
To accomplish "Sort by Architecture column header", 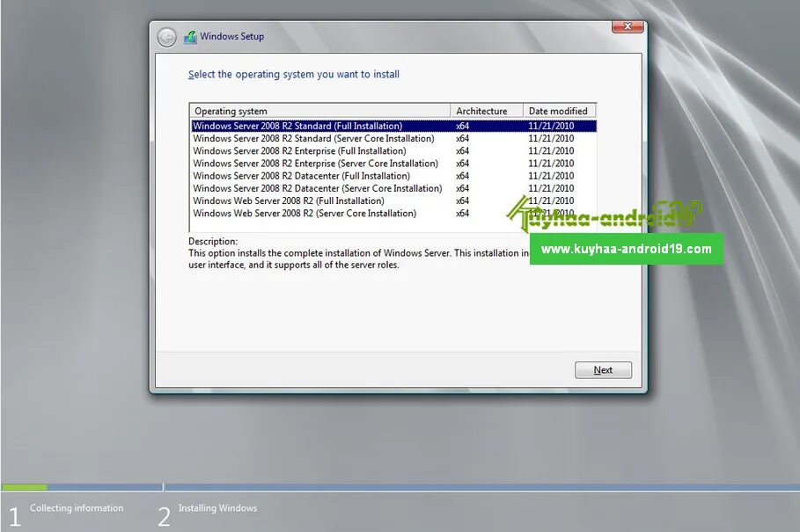I will click(487, 111).
